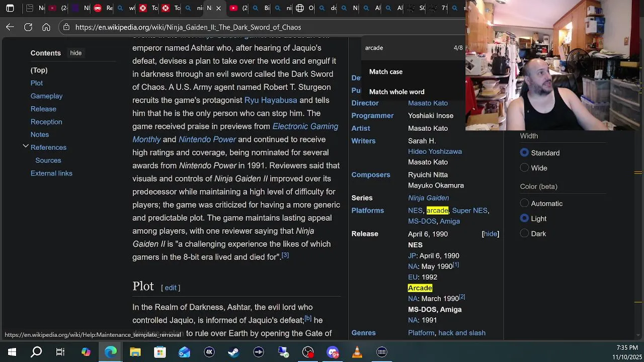Click the find-on-page search field
The height and width of the screenshot is (362, 644).
coord(408,48)
